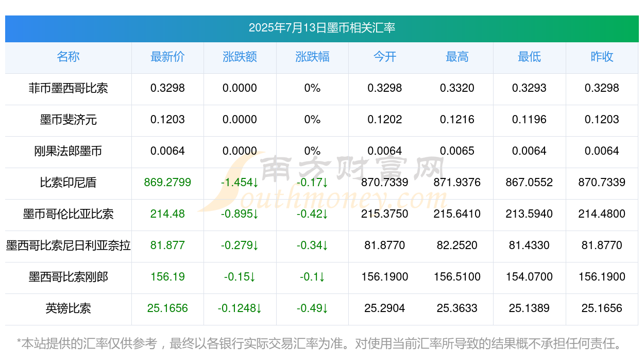
Task: Select the 名称 column header
Action: 68,57
